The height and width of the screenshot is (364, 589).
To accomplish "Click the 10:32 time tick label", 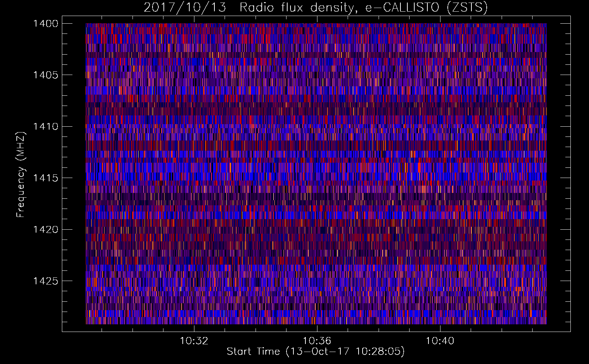I will click(194, 341).
